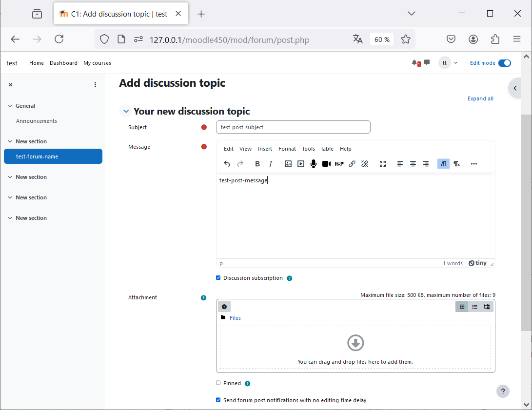Click the floating question mark help button
This screenshot has height=410, width=532.
click(x=503, y=391)
